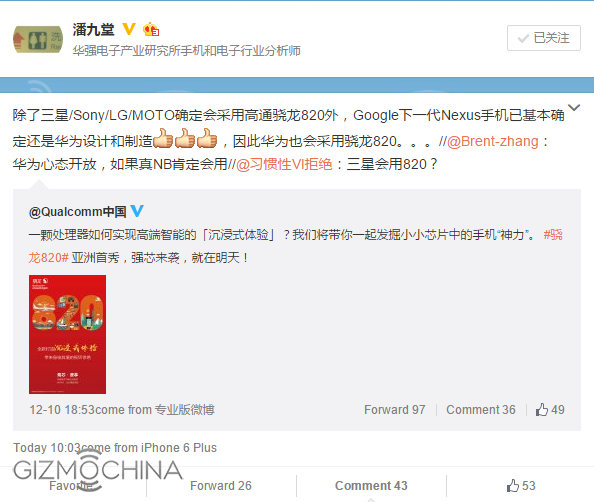Click the #骁龙820# hashtag link

pyautogui.click(x=553, y=235)
